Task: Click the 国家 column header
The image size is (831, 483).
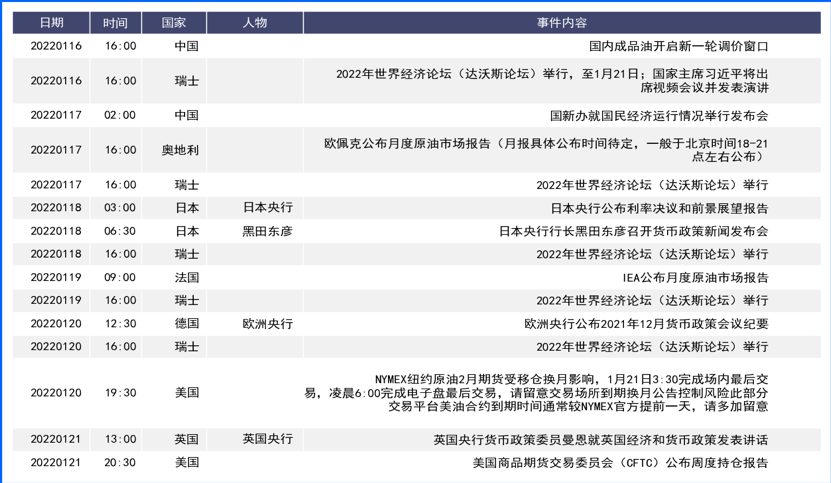Action: click(174, 23)
